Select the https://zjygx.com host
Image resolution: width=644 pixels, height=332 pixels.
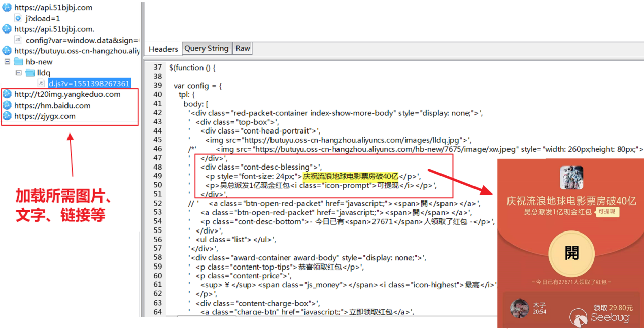point(45,116)
